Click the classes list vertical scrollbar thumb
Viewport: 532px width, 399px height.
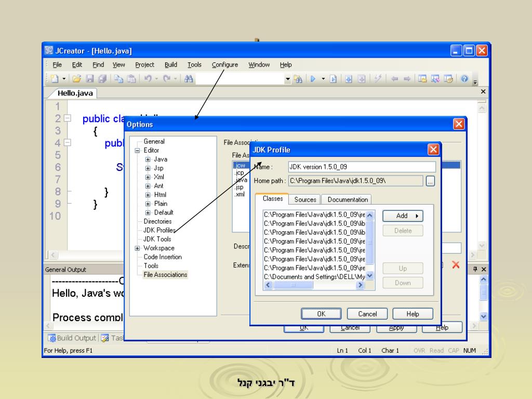click(370, 242)
